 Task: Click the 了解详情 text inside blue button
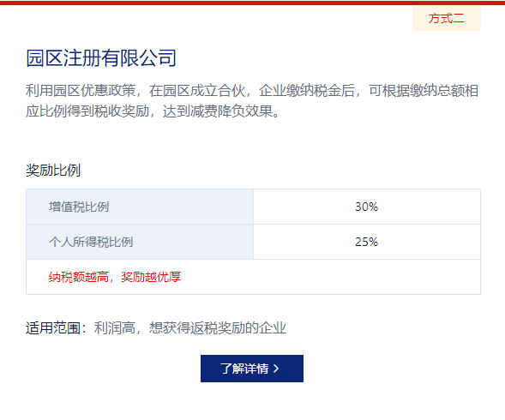[244, 369]
